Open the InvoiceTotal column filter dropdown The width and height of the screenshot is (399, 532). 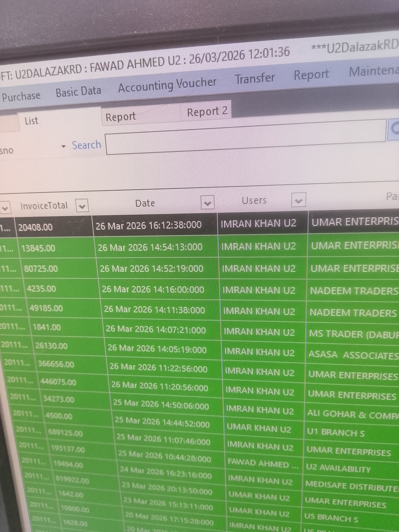pos(82,206)
